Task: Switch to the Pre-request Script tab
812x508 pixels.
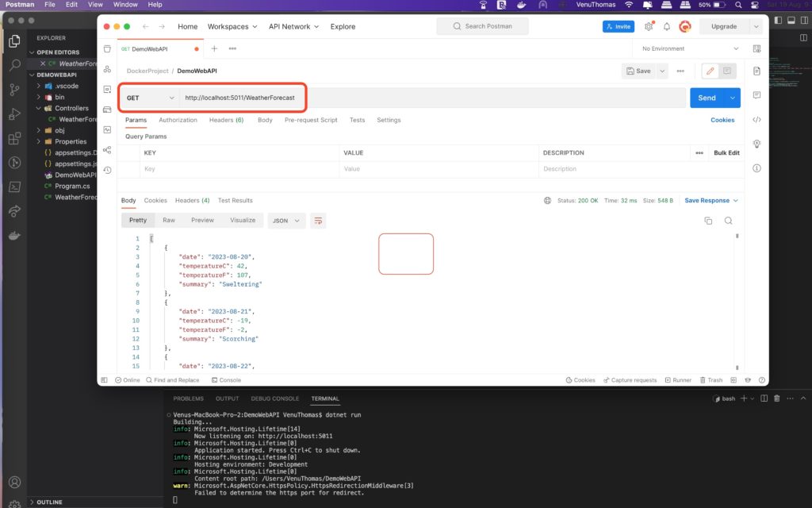Action: pyautogui.click(x=311, y=120)
